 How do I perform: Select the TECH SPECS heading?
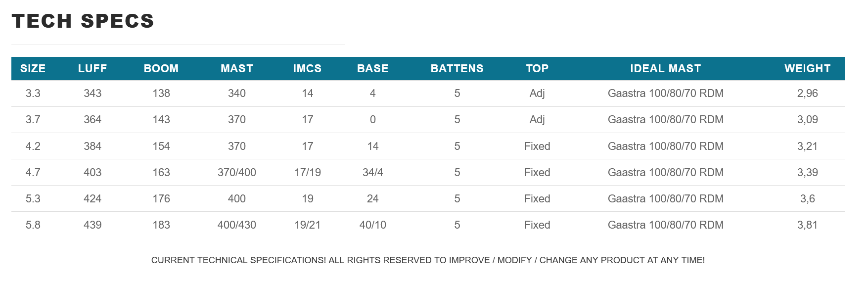83,21
